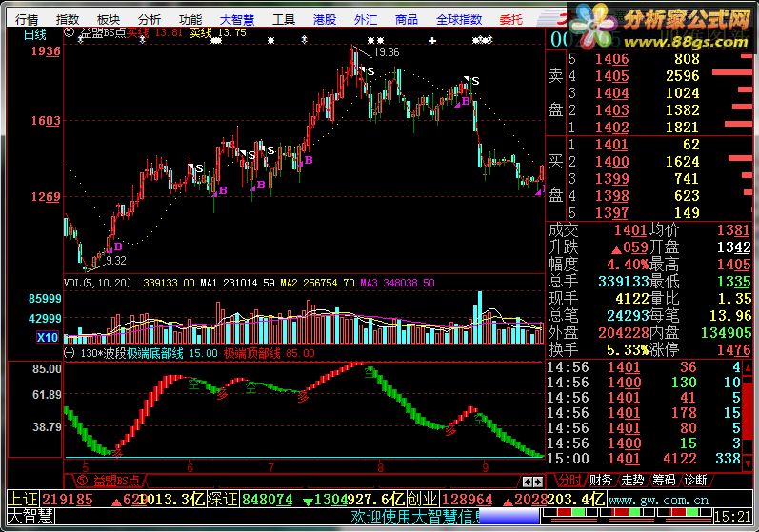Image resolution: width=759 pixels, height=532 pixels.
Task: Click sell level 1 price 1402
Action: 611,128
